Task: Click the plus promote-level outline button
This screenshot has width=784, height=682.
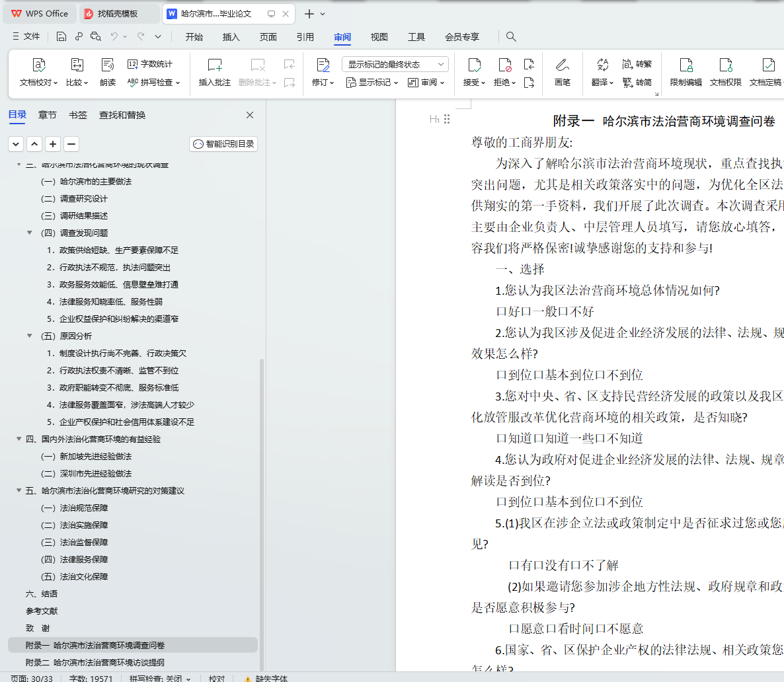Action: point(53,144)
